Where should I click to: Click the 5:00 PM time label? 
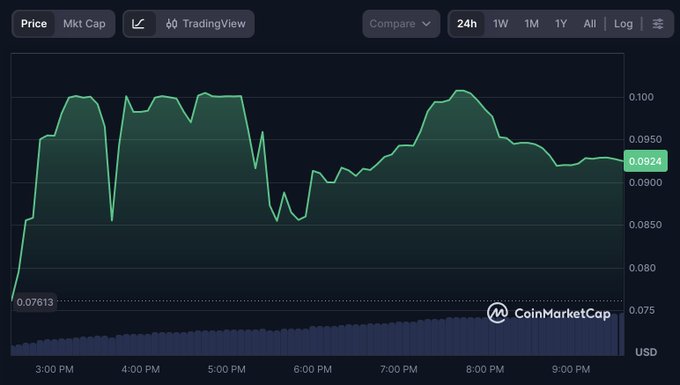point(226,369)
